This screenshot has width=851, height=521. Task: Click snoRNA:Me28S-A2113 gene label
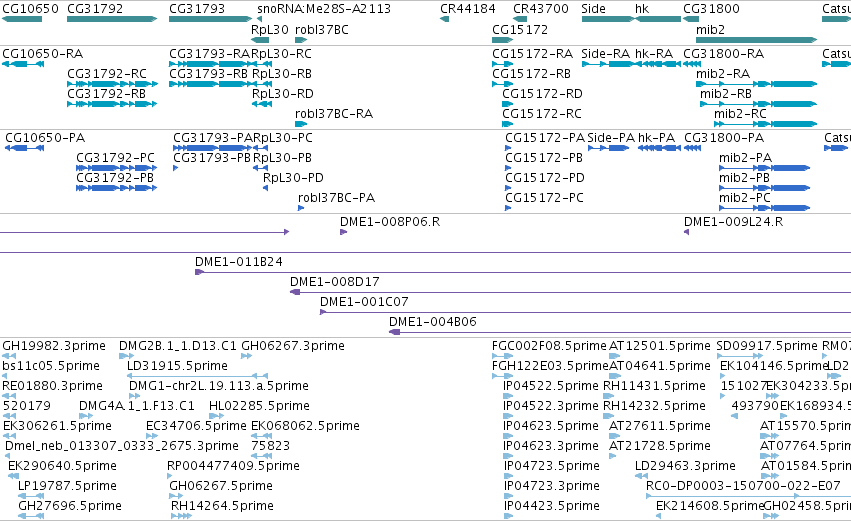click(324, 9)
